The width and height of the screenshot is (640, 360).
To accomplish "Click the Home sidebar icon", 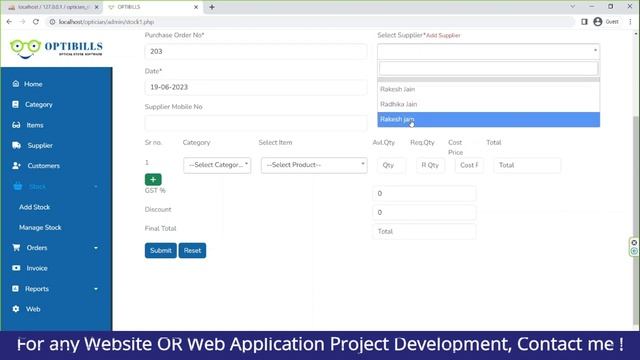I will (x=16, y=84).
